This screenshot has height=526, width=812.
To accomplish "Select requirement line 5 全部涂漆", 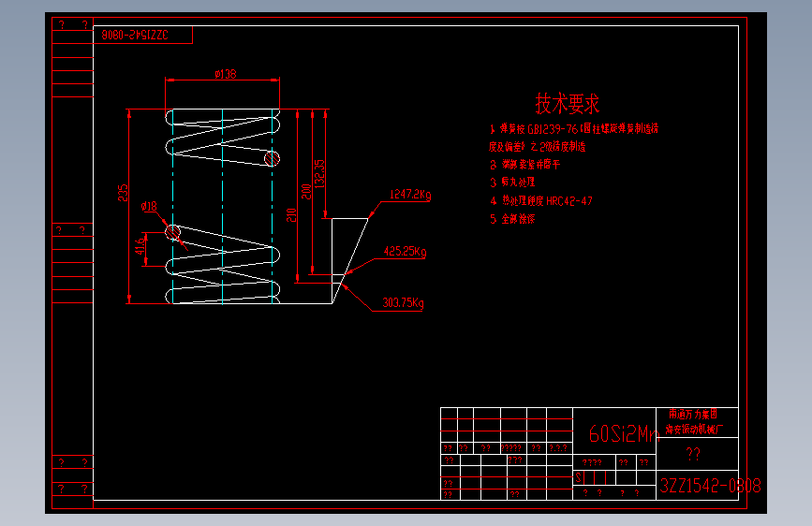I will click(x=512, y=219).
